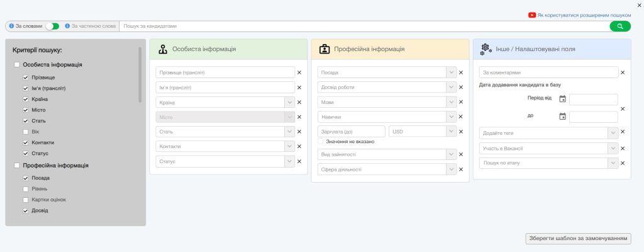Open calendar picker for "Період від"
644x252 pixels.
pyautogui.click(x=563, y=99)
